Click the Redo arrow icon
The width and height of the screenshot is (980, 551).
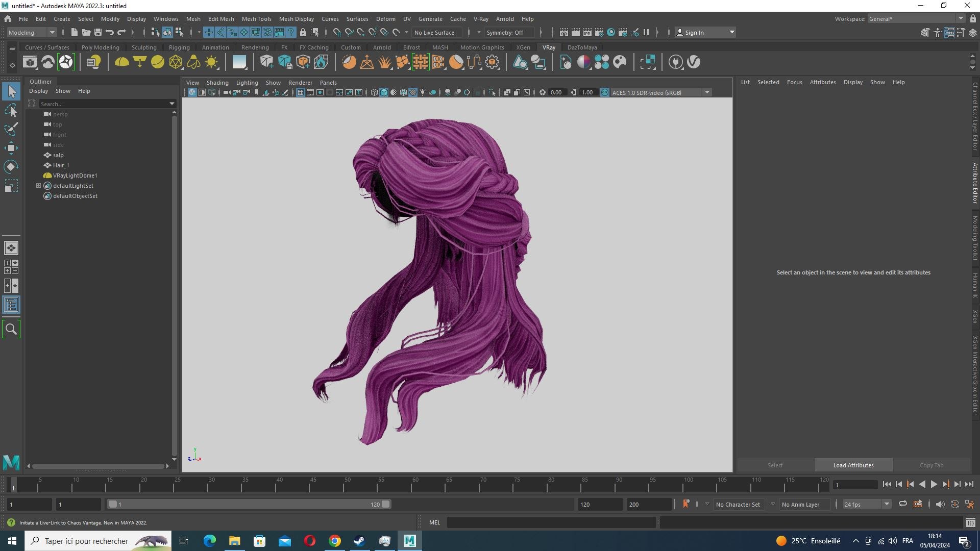tap(121, 32)
